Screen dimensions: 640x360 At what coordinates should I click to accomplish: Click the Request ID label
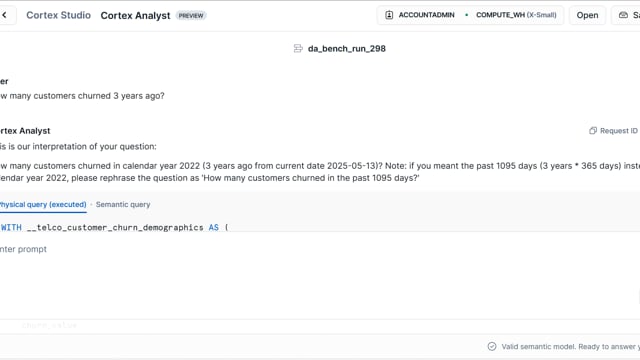click(x=618, y=131)
